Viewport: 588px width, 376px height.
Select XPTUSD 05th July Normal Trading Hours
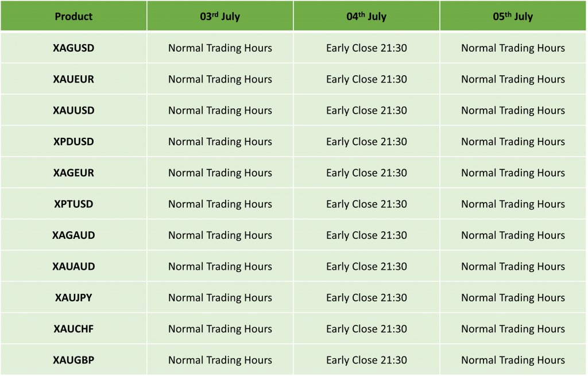point(513,204)
